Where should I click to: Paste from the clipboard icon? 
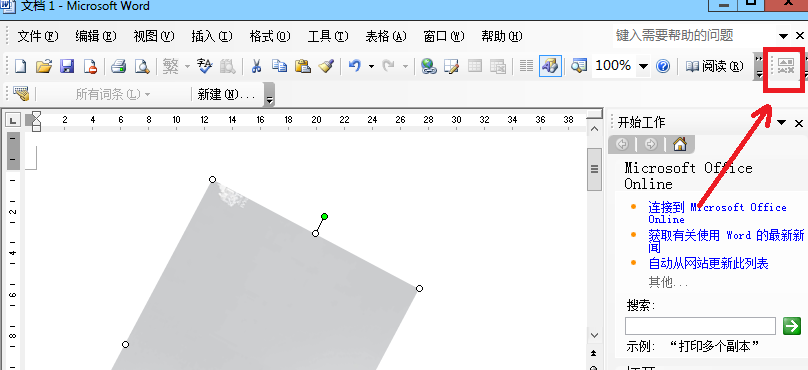[x=302, y=66]
